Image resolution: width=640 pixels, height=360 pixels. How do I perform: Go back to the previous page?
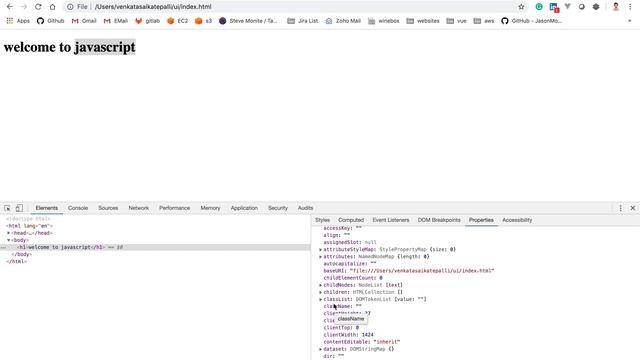[x=10, y=7]
